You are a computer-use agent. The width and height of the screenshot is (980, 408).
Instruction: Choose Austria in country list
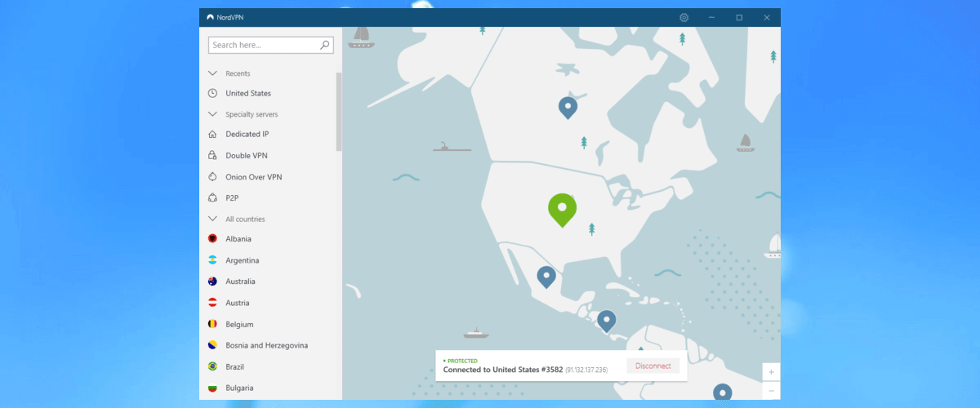(x=238, y=303)
